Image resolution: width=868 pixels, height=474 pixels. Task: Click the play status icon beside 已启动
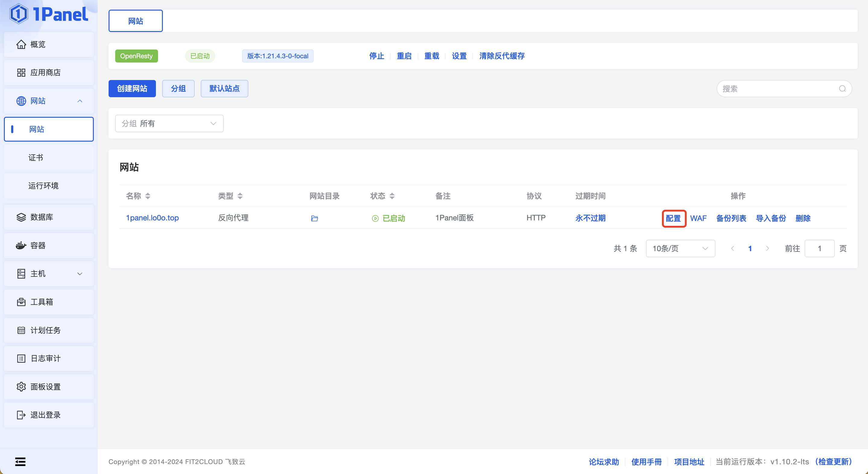pyautogui.click(x=375, y=218)
